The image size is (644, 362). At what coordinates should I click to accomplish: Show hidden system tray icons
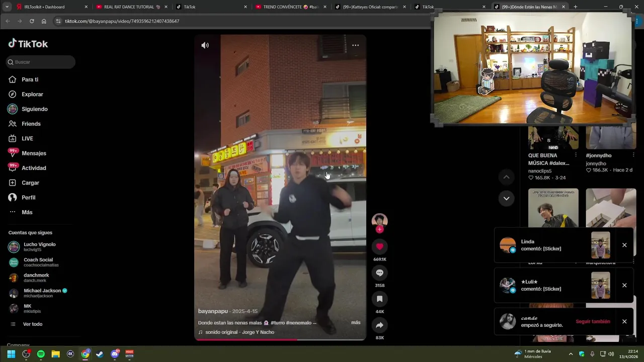(571, 354)
